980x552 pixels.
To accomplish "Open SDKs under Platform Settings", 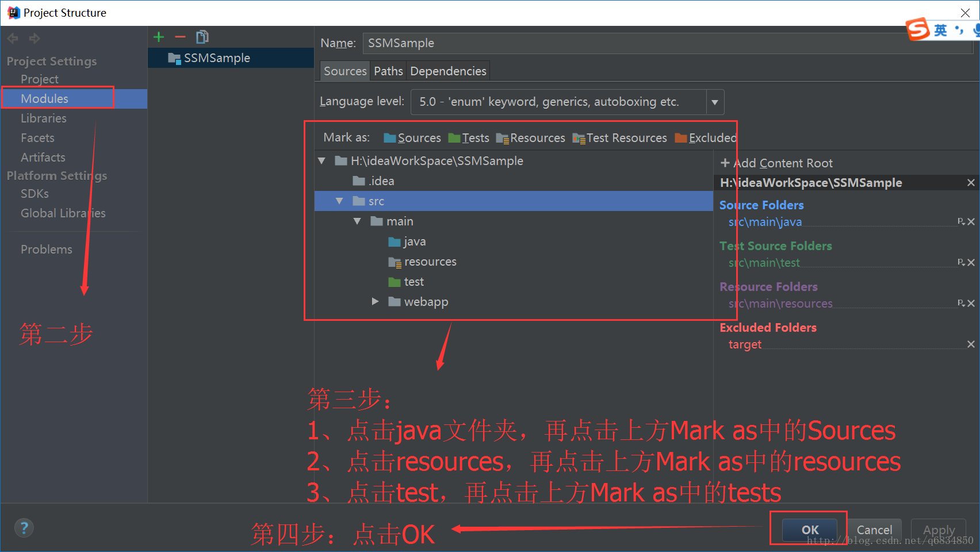I will pos(35,194).
